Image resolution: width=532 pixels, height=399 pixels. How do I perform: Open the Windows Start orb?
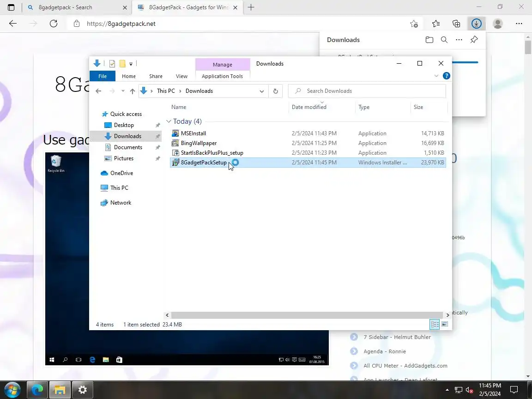click(x=12, y=390)
